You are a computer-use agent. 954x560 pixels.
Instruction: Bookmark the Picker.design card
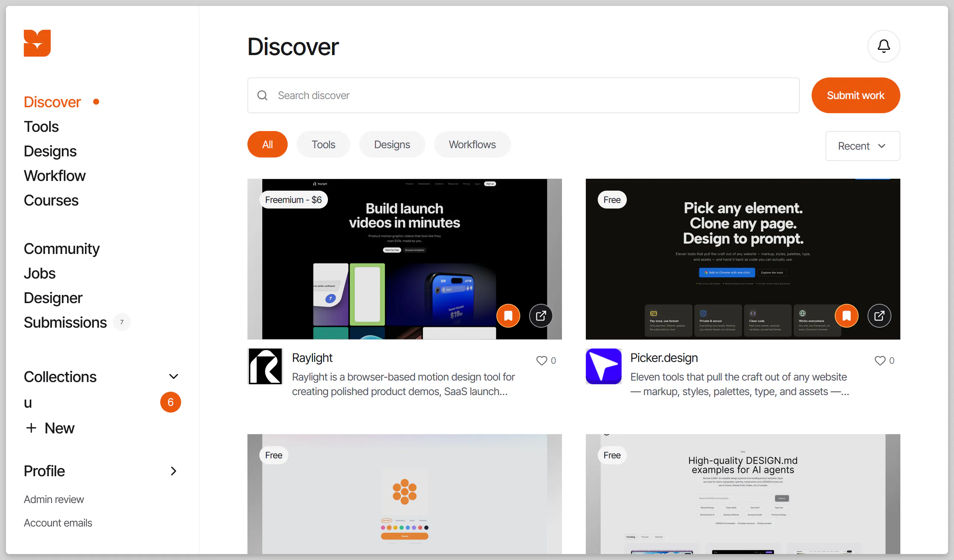(846, 316)
